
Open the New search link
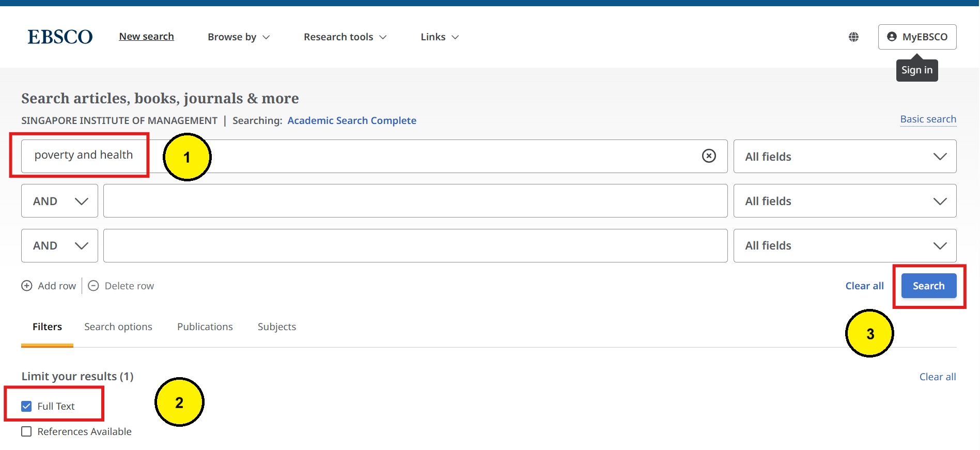[x=146, y=37]
